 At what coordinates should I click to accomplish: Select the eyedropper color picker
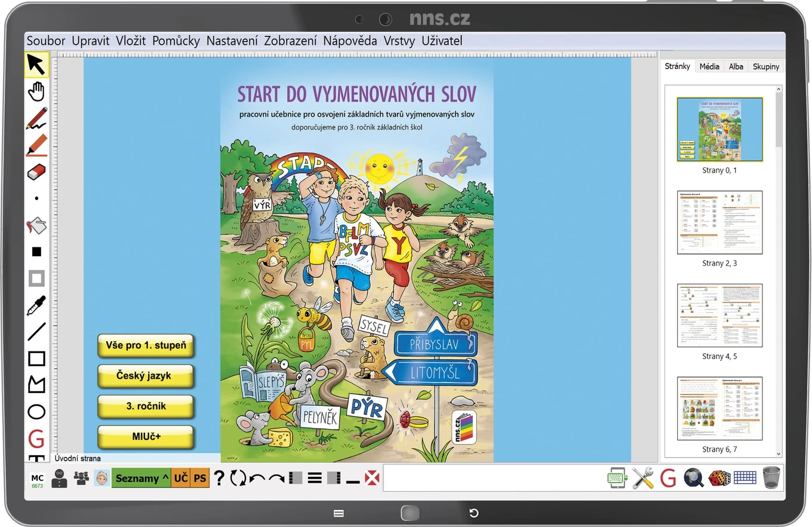[36, 305]
